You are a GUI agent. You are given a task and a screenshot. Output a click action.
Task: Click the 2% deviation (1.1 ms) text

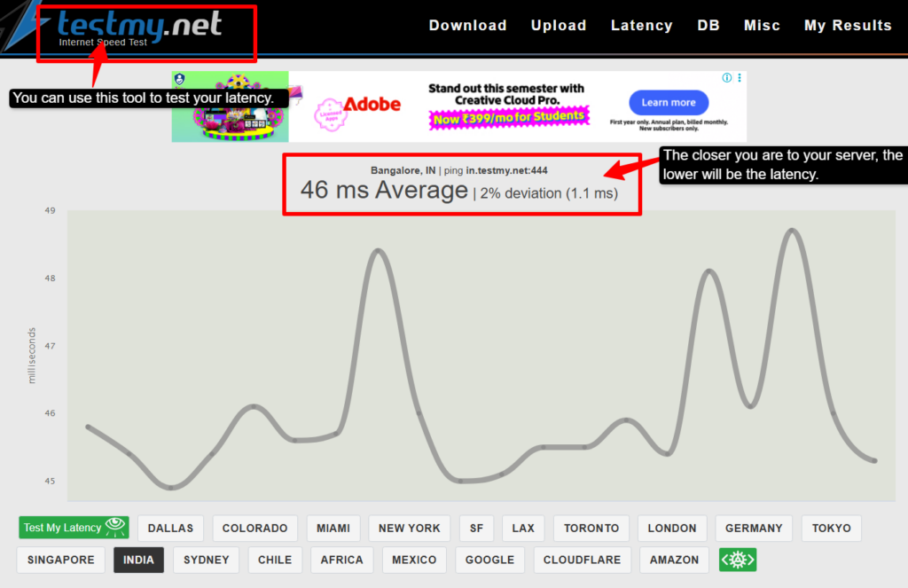click(549, 193)
